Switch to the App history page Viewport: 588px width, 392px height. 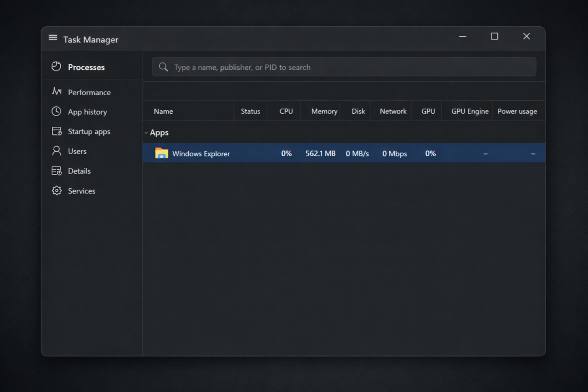pyautogui.click(x=92, y=112)
